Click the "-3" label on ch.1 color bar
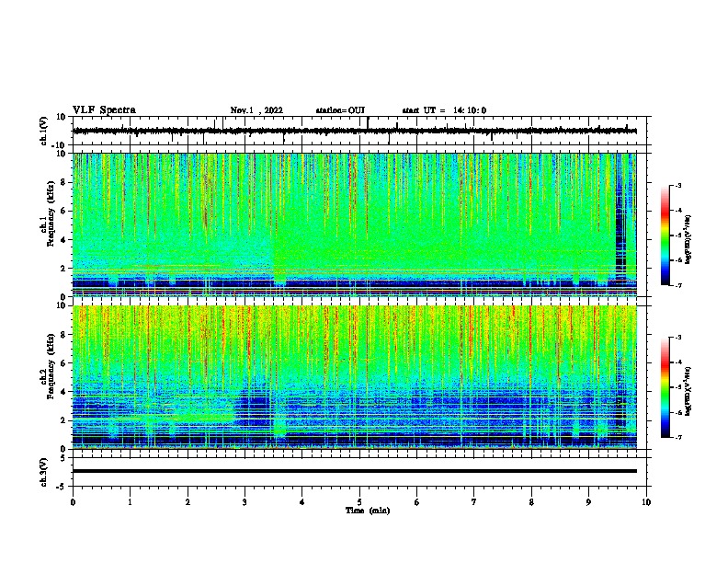The image size is (728, 563). 677,185
